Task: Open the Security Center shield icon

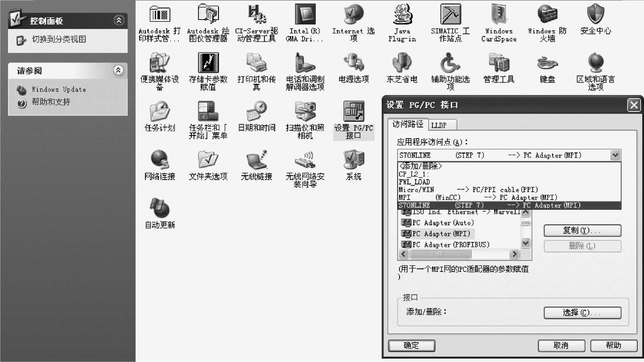Action: (596, 15)
